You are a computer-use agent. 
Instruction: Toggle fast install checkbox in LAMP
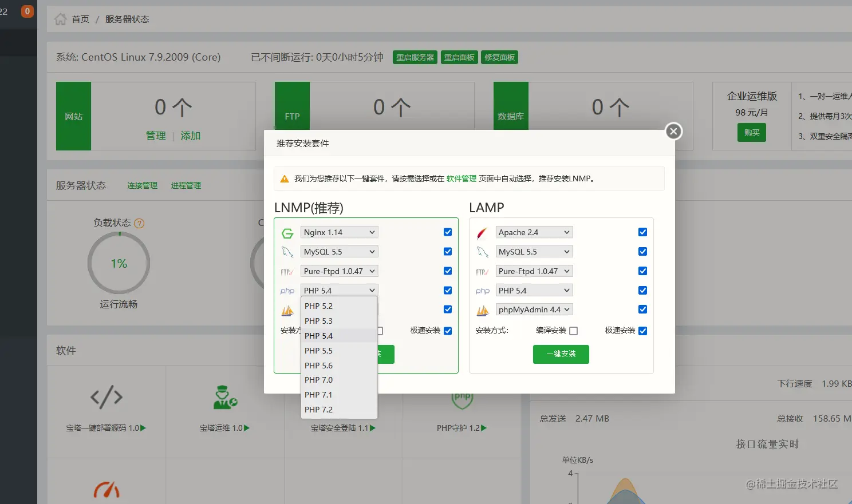(642, 331)
